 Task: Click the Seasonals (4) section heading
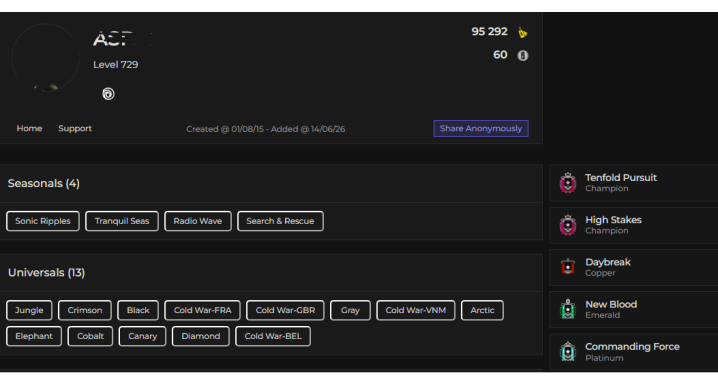44,184
